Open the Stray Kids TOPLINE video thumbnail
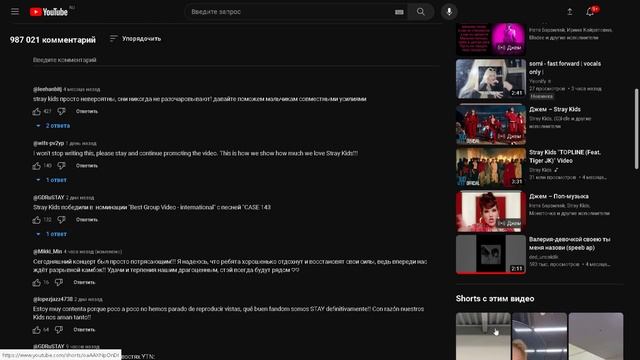 coord(491,167)
